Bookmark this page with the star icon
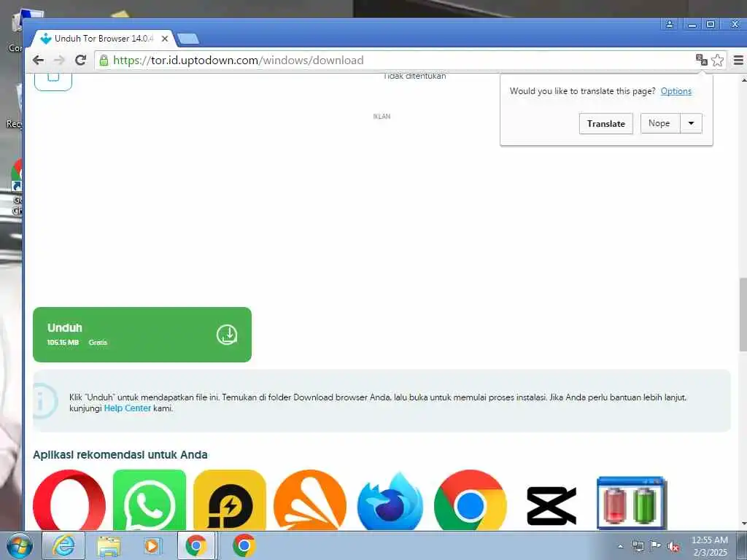 tap(718, 60)
